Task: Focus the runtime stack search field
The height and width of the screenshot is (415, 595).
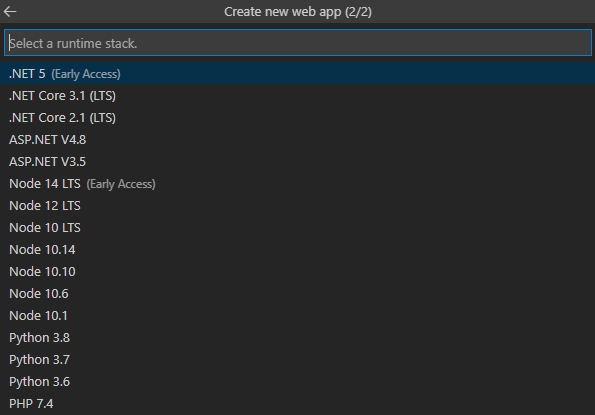Action: [298, 43]
